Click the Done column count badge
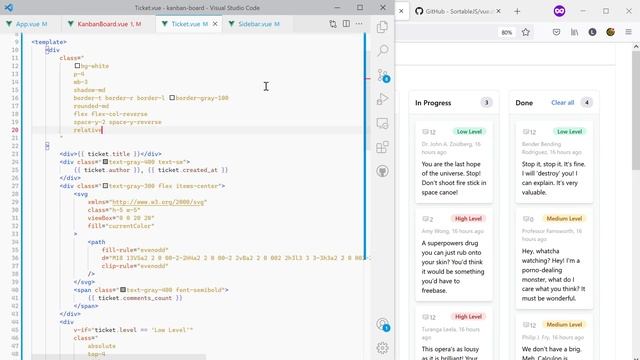This screenshot has height=360, width=640. (587, 102)
